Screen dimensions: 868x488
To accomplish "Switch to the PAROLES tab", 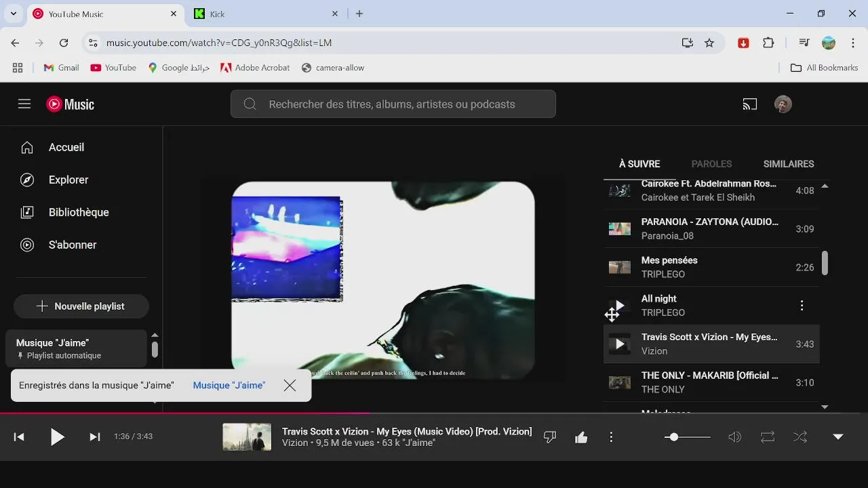I will [x=711, y=164].
